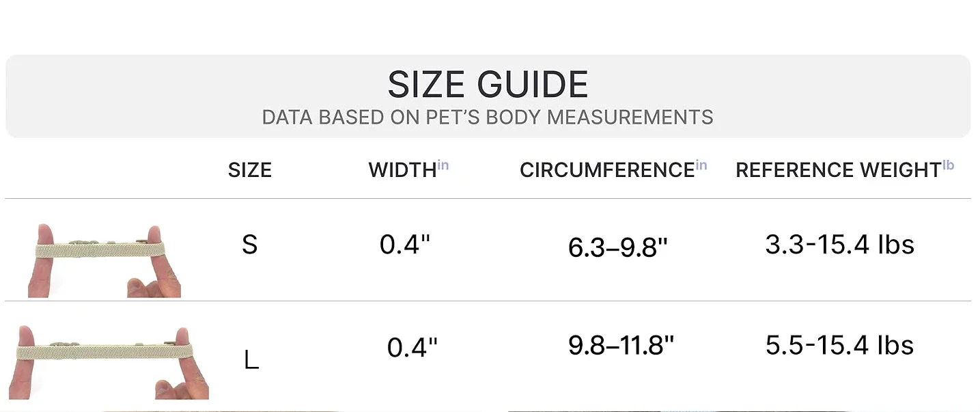The image size is (980, 412).
Task: Click the 9.8–11.8" circumference value
Action: [x=621, y=346]
